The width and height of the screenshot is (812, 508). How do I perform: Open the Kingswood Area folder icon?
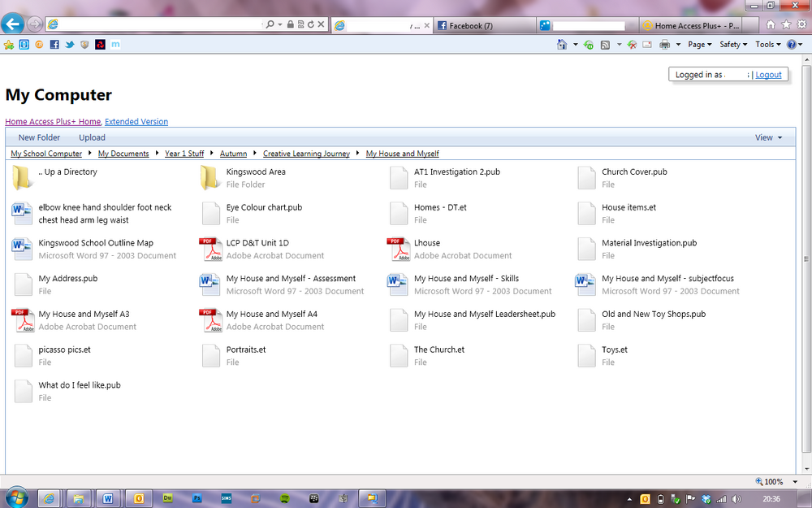pos(210,178)
